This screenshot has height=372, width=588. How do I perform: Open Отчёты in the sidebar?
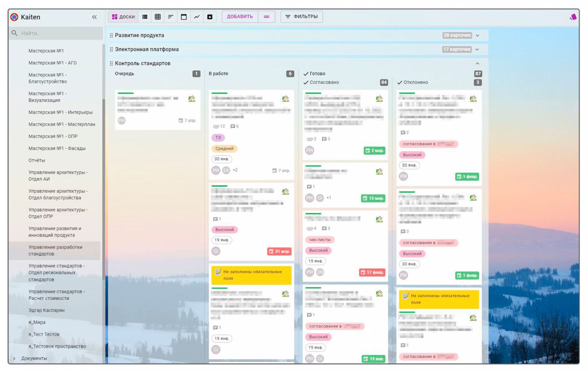[37, 160]
